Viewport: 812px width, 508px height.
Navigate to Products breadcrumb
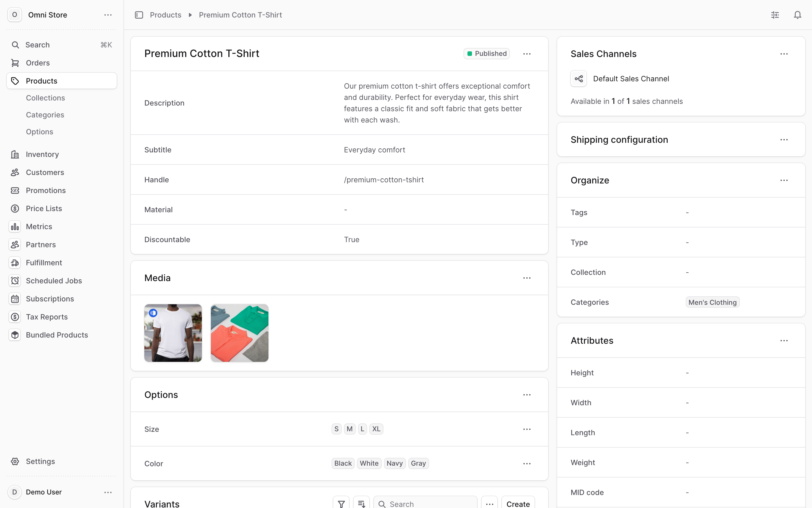coord(166,15)
